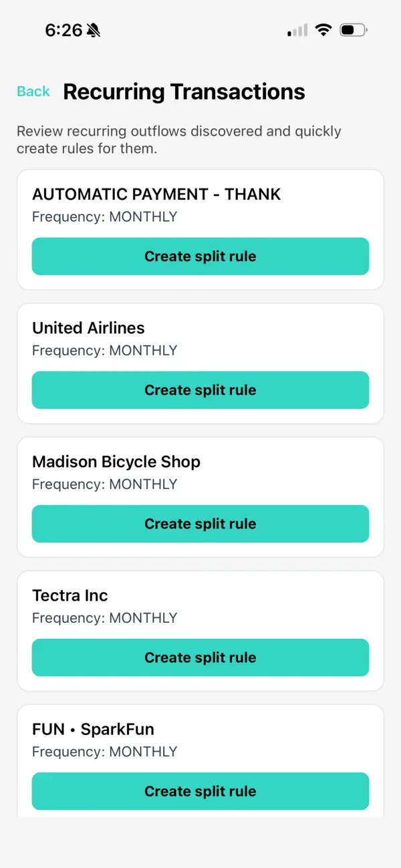This screenshot has width=401, height=868.
Task: Create split rule for FUN SparkFun
Action: [x=200, y=790]
